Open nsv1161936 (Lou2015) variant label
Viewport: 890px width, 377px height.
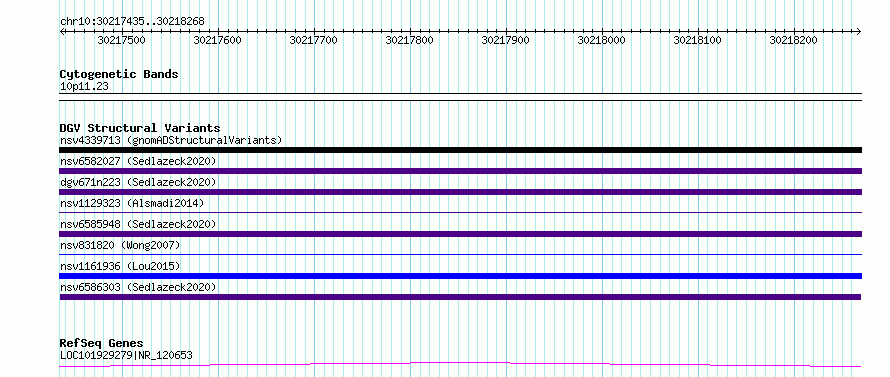pos(120,266)
